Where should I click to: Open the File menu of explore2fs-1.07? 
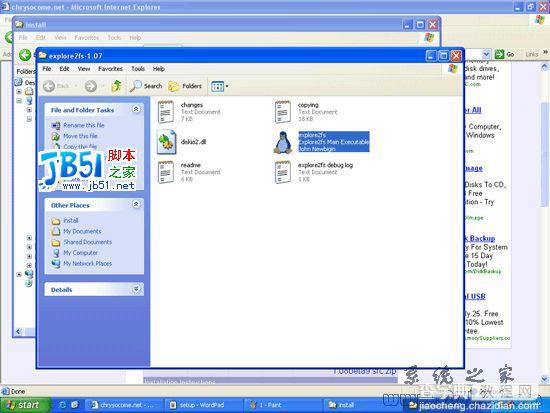[47, 69]
